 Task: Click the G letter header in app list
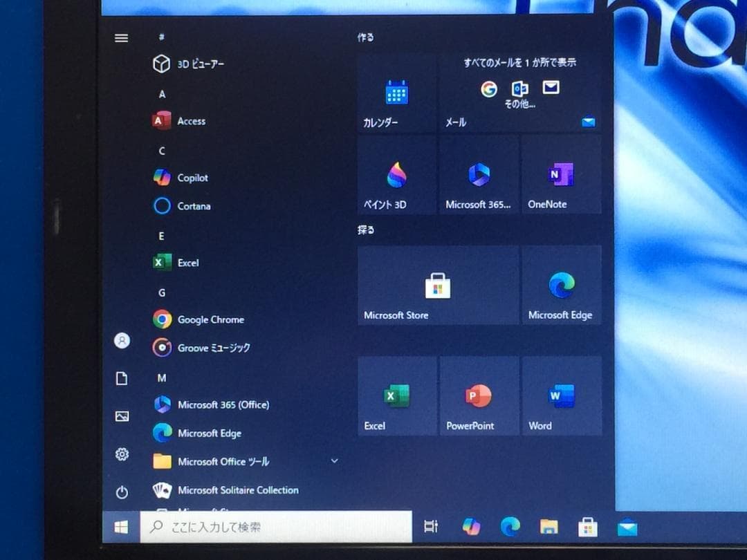pyautogui.click(x=162, y=293)
